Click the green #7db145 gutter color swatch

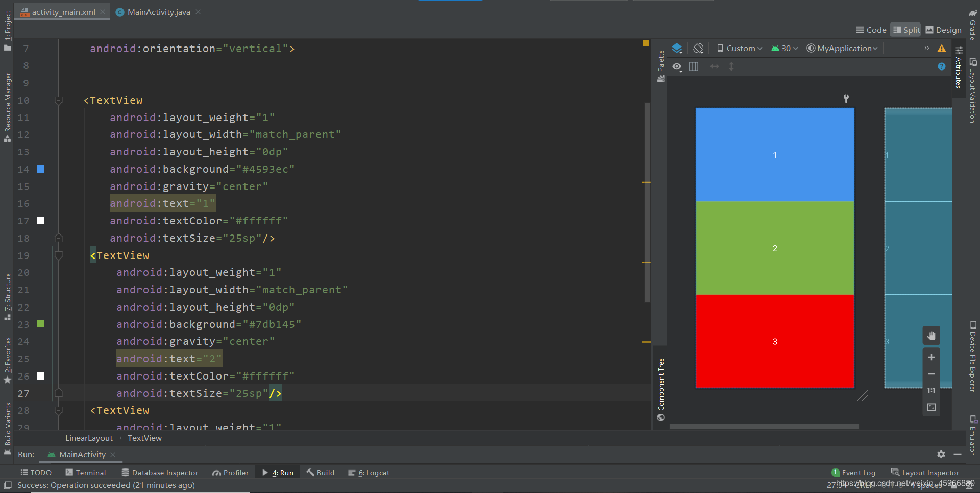[x=41, y=324]
